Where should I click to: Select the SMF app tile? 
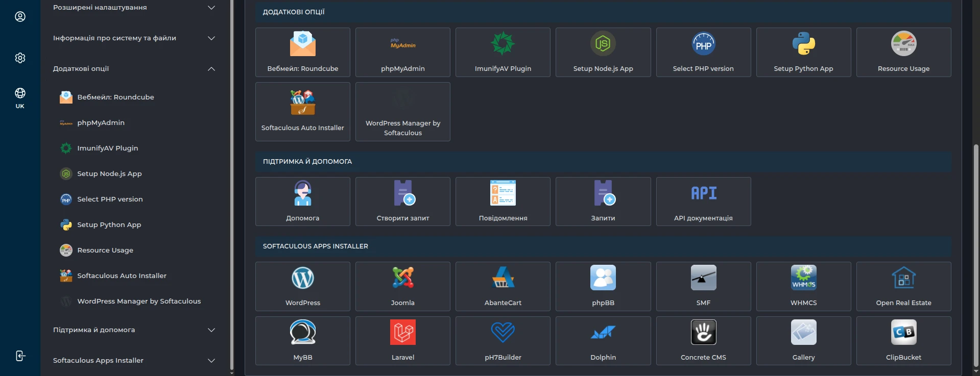click(703, 286)
